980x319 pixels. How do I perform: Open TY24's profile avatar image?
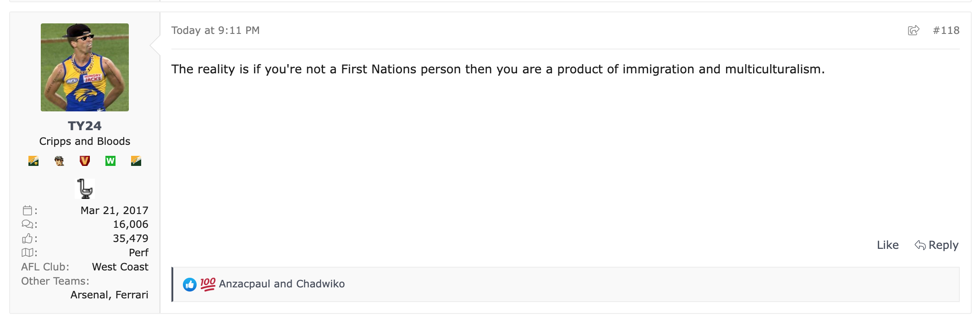click(x=85, y=67)
